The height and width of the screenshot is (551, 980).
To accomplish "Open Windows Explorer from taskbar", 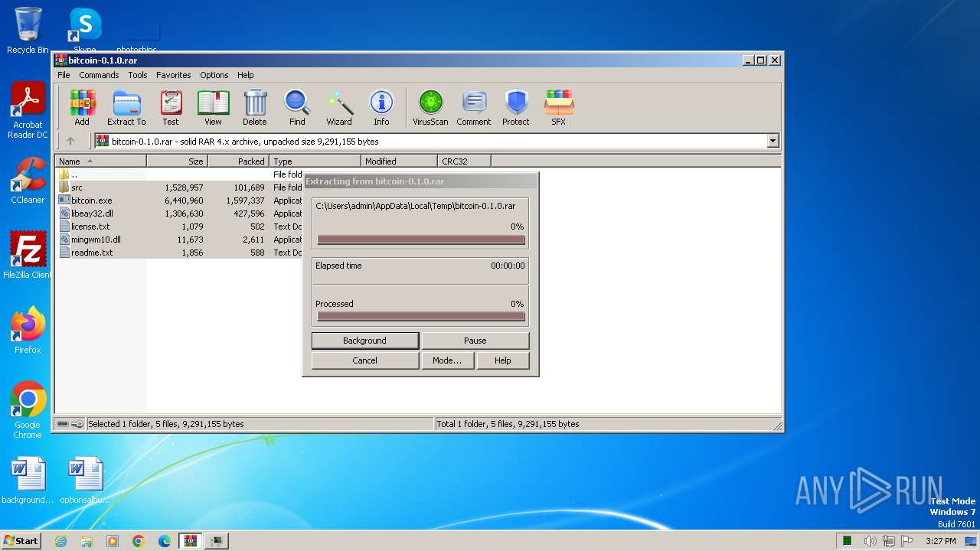I will [87, 541].
